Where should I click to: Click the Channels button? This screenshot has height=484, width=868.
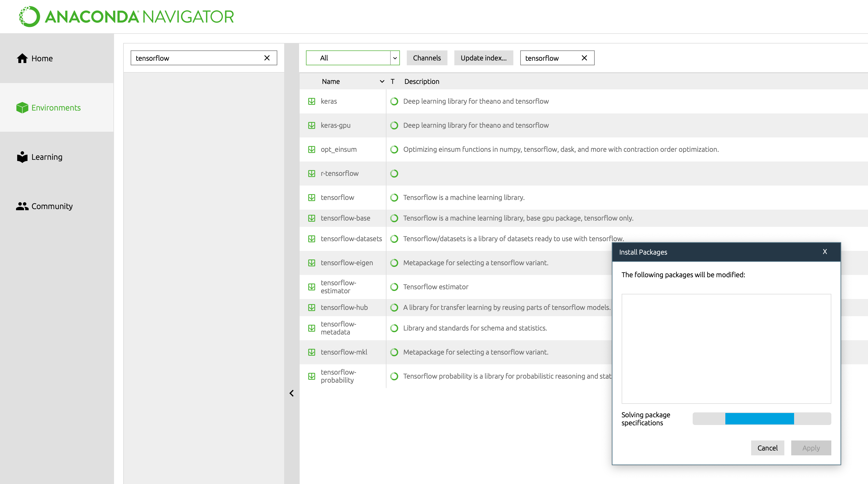[427, 58]
